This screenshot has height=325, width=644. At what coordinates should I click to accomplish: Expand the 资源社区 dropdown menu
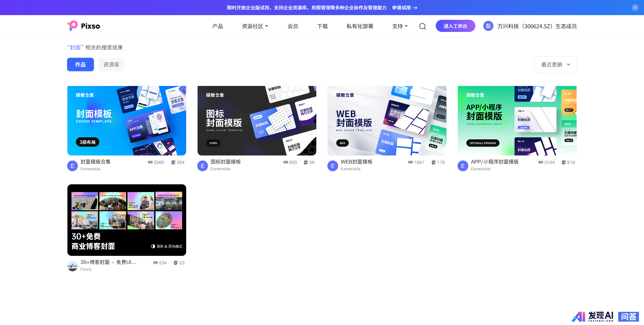point(255,26)
